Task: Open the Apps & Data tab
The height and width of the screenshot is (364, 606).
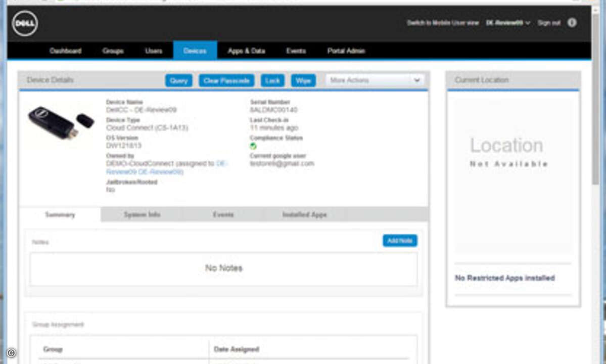Action: 247,51
